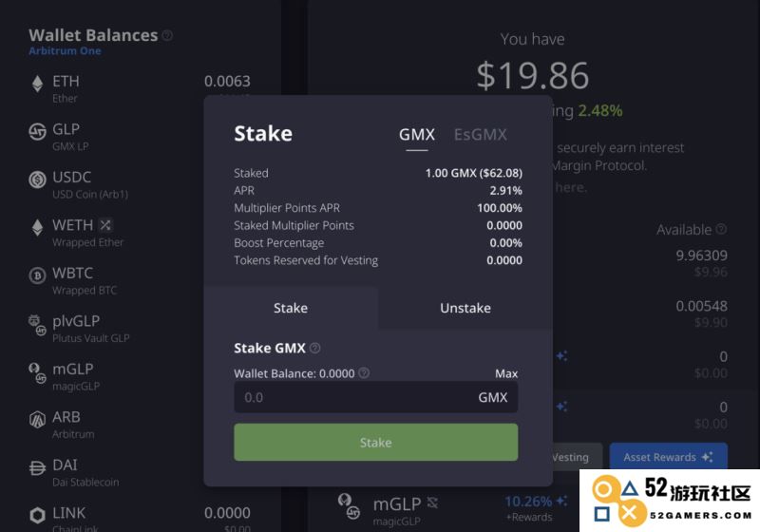This screenshot has width=760, height=532.
Task: Switch to the EsGMX tab
Action: (480, 134)
